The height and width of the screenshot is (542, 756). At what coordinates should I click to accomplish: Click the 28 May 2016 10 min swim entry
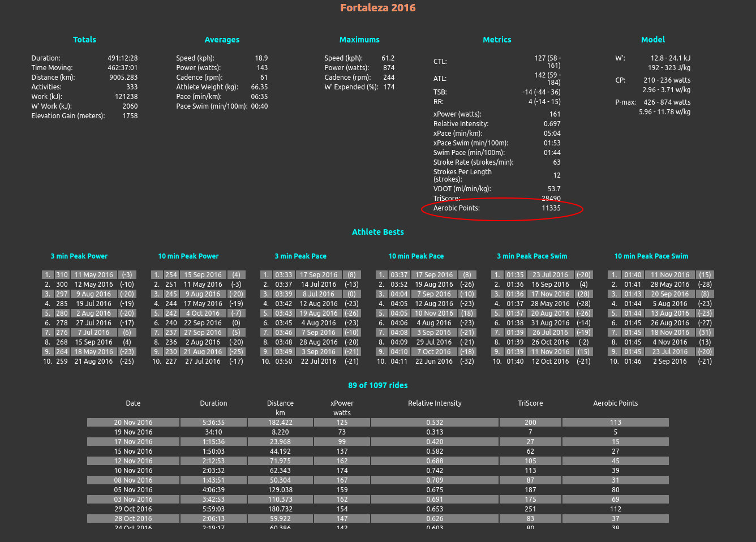[670, 285]
